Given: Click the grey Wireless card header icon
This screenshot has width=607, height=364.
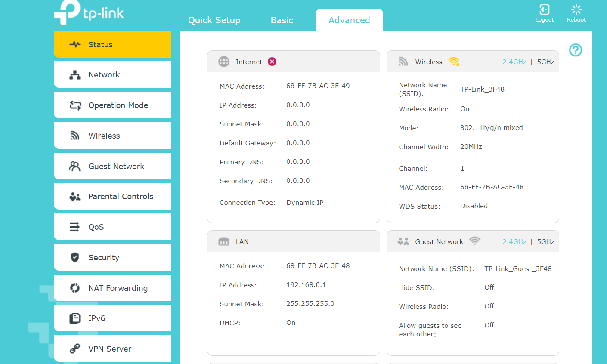Looking at the screenshot, I should (x=403, y=62).
